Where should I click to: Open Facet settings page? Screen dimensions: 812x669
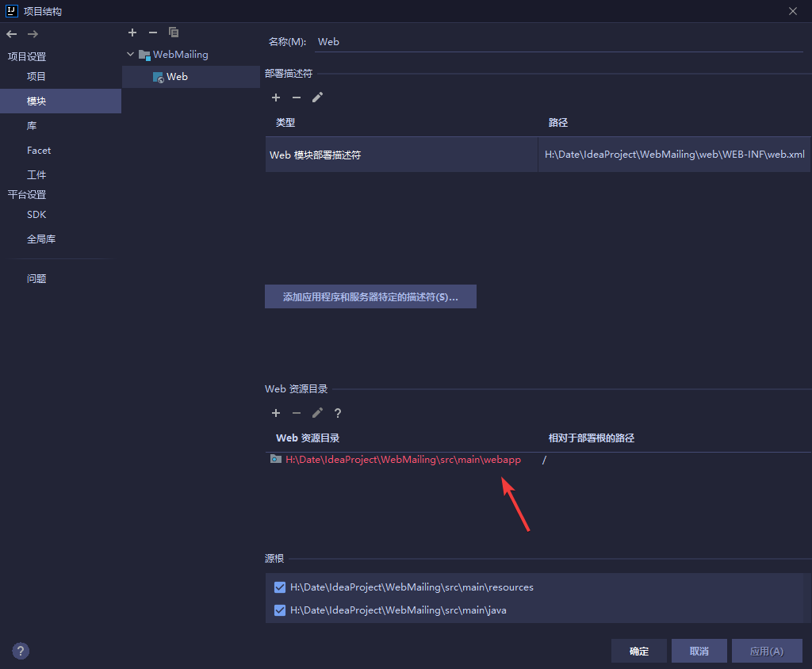pyautogui.click(x=39, y=150)
